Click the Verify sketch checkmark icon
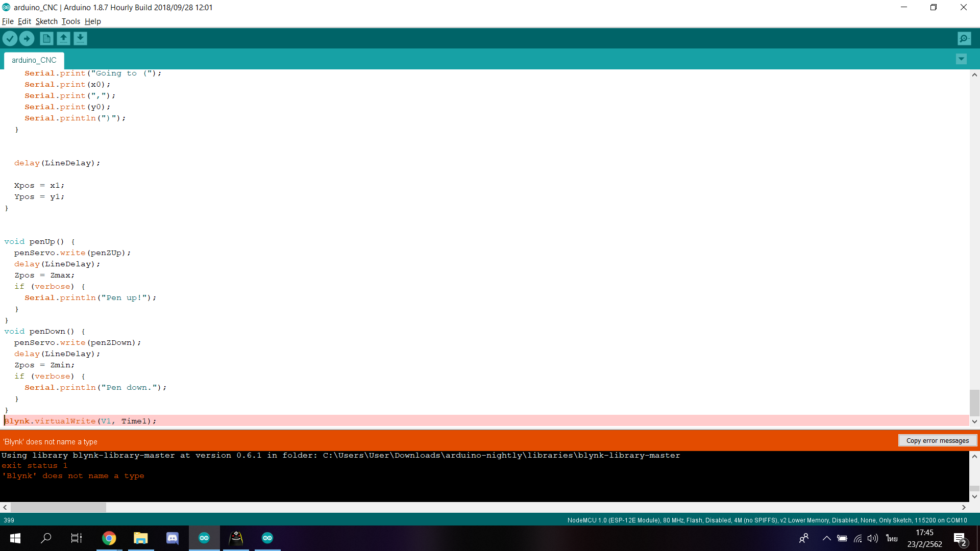 point(10,38)
